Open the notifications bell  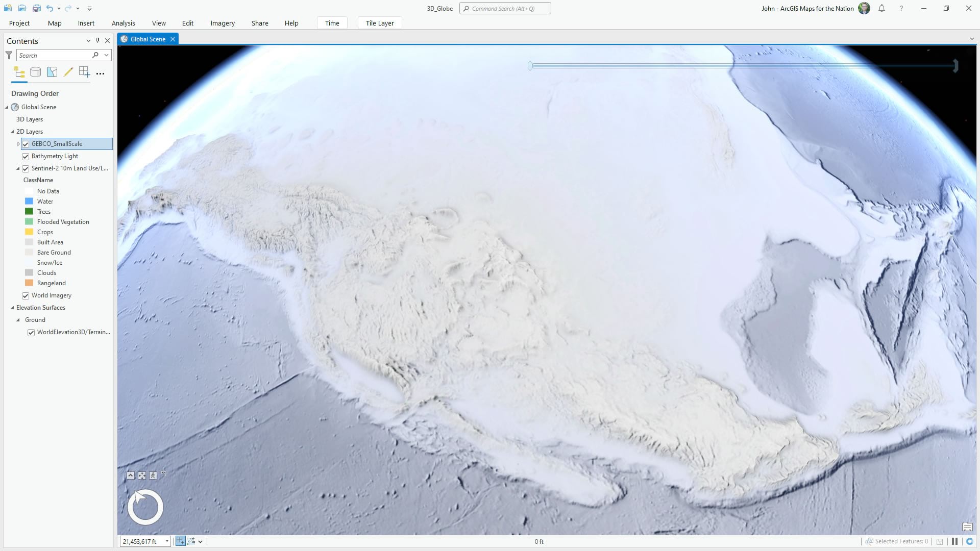pyautogui.click(x=881, y=9)
